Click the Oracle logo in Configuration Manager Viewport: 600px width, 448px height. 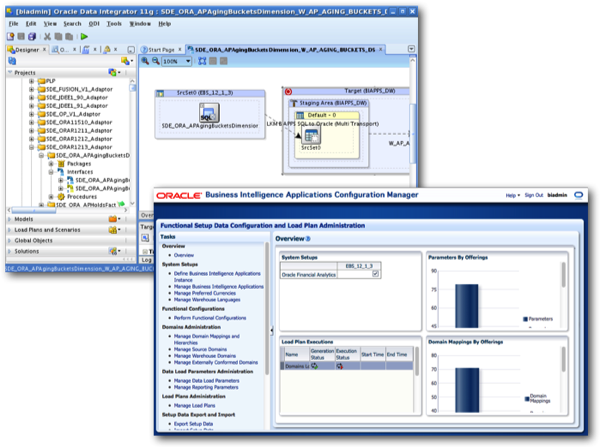tap(179, 195)
